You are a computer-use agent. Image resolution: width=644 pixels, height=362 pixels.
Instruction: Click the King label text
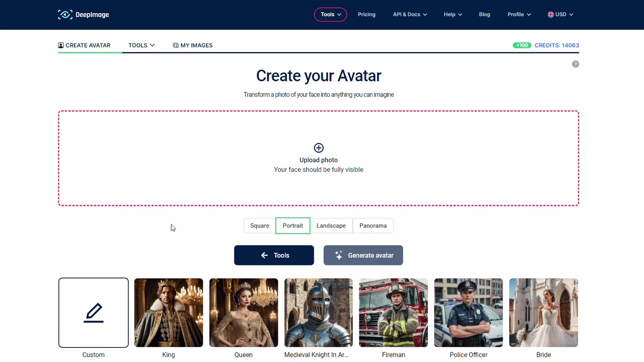[x=168, y=355]
